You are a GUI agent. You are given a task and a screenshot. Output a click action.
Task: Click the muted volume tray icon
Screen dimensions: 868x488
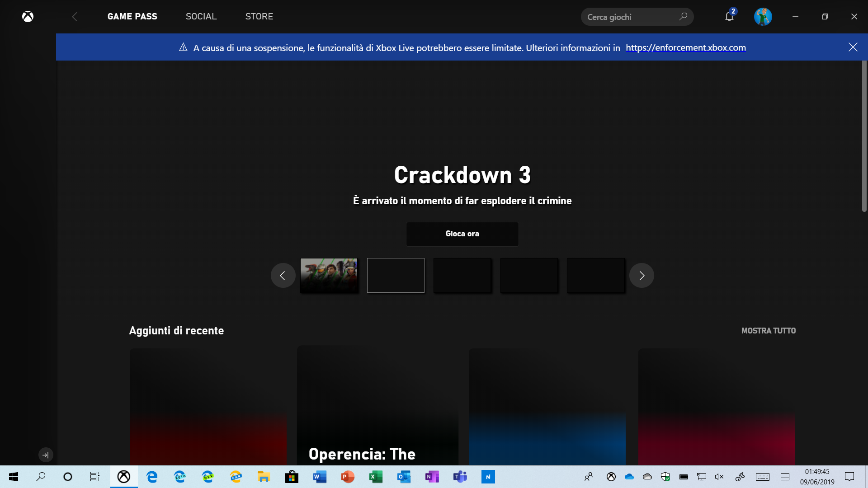pyautogui.click(x=719, y=477)
